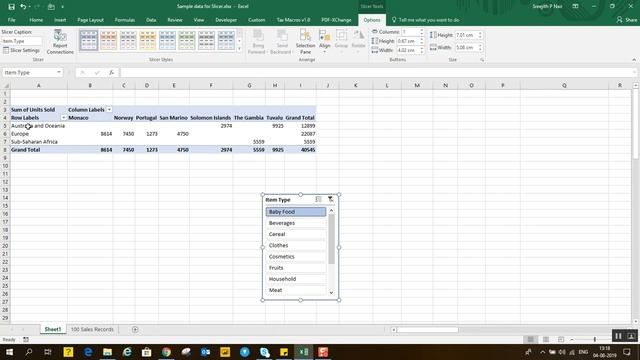Select the Europe row label cell

(39, 134)
